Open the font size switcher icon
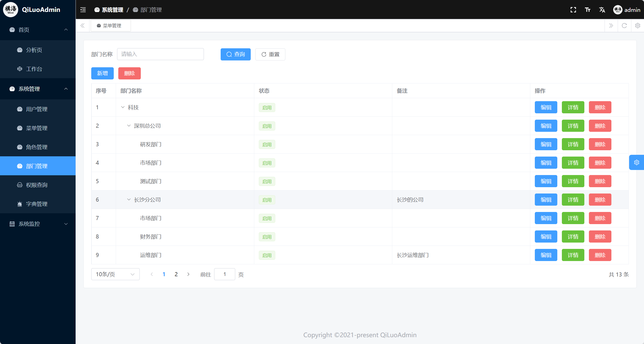 pos(588,10)
